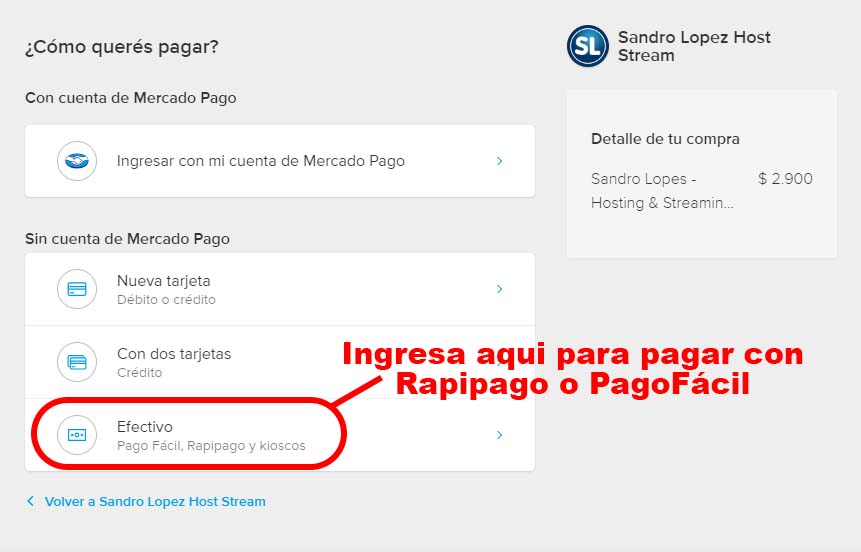The height and width of the screenshot is (552, 861).
Task: Open chevron on Efectivo row
Action: pos(500,435)
